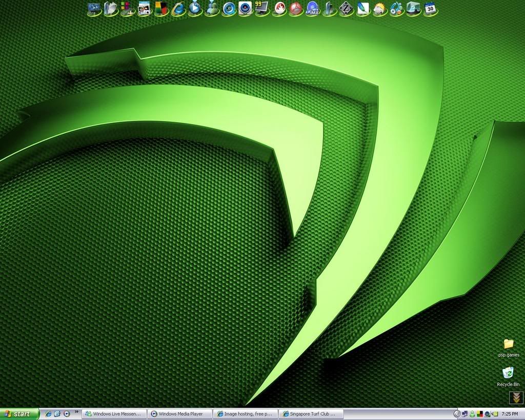Open the green, magenta and yellow squares dock icon
Image resolution: width=525 pixels, height=420 pixels.
128,9
